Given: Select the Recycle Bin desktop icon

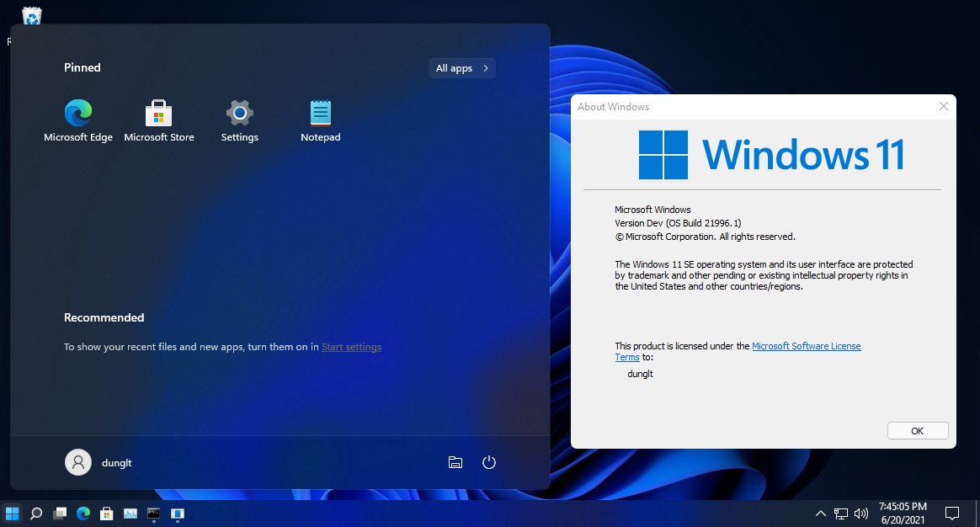Looking at the screenshot, I should [31, 16].
